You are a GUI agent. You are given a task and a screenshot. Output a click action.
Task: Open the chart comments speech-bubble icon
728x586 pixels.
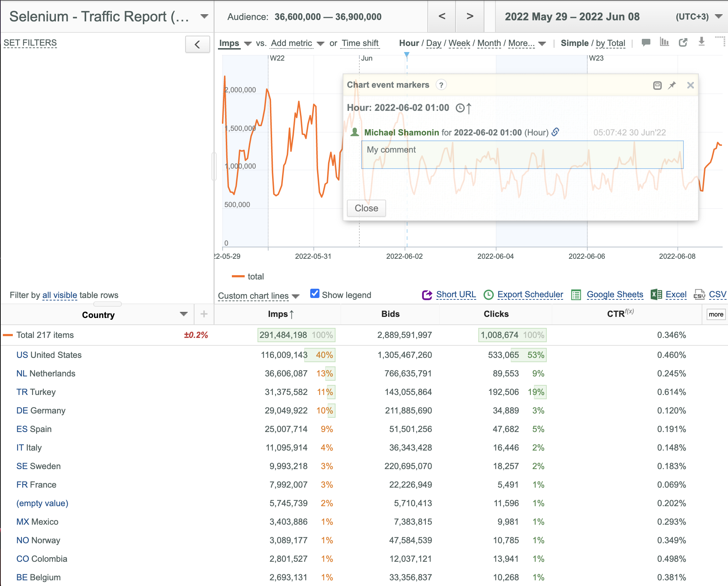click(x=646, y=43)
